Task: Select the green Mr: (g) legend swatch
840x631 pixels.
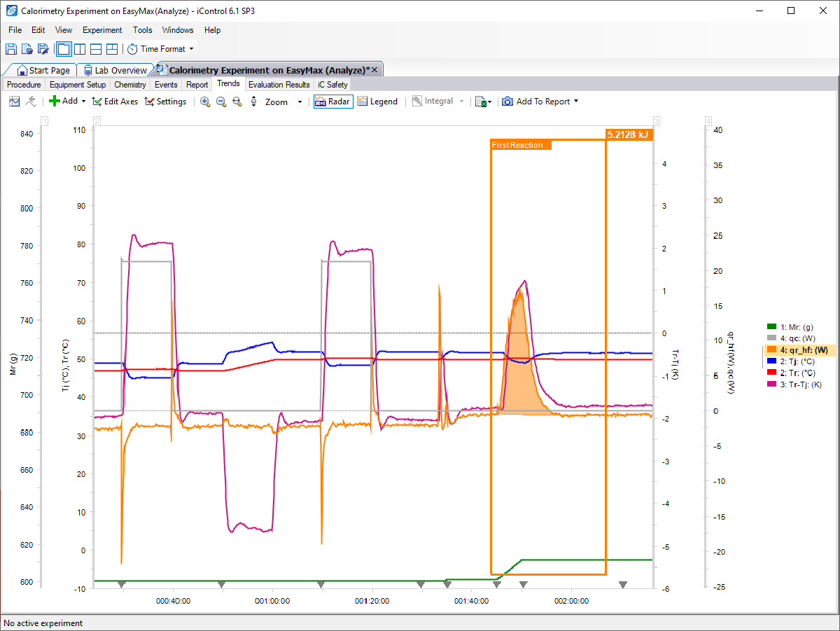Action: 772,326
